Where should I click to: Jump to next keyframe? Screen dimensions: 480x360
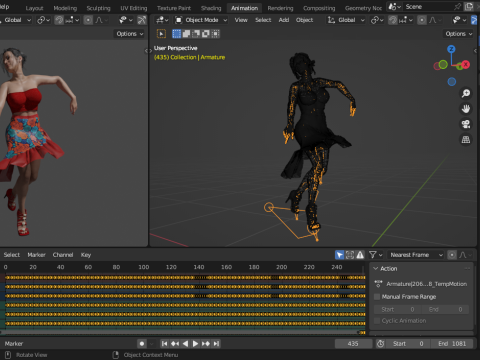tap(206, 344)
